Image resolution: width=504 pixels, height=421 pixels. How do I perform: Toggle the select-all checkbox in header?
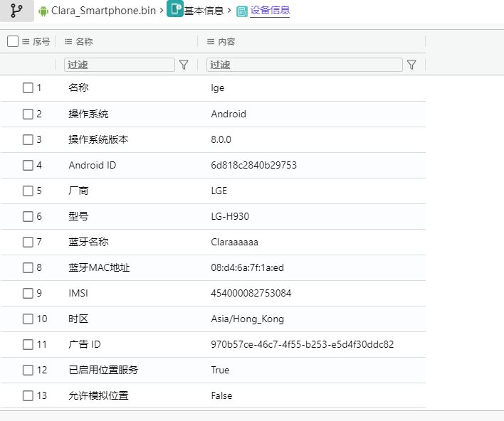pos(13,41)
